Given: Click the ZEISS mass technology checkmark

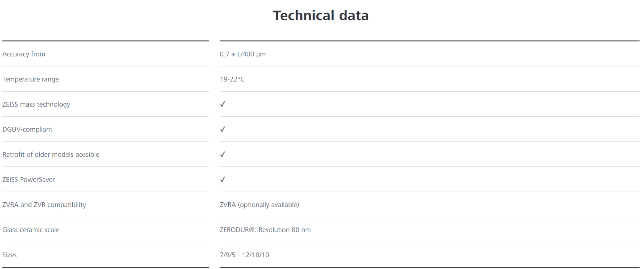Looking at the screenshot, I should [223, 104].
